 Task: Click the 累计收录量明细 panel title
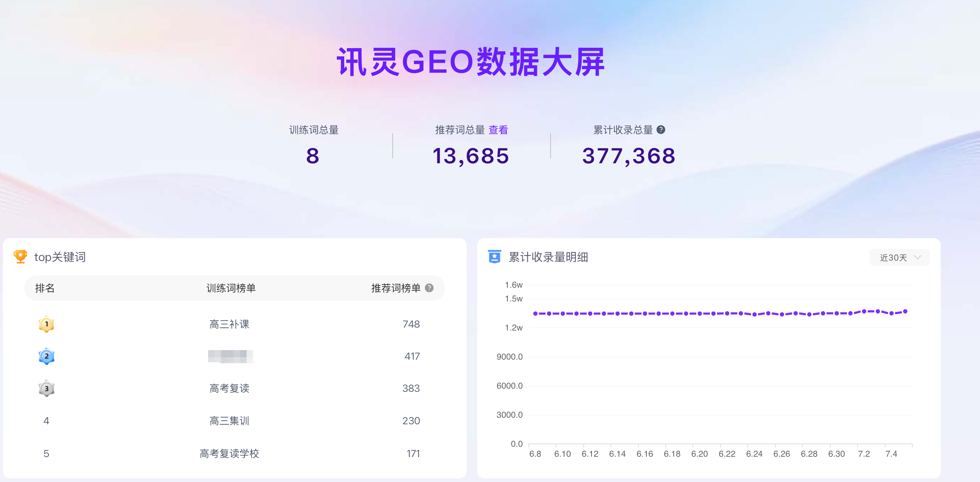pyautogui.click(x=548, y=257)
